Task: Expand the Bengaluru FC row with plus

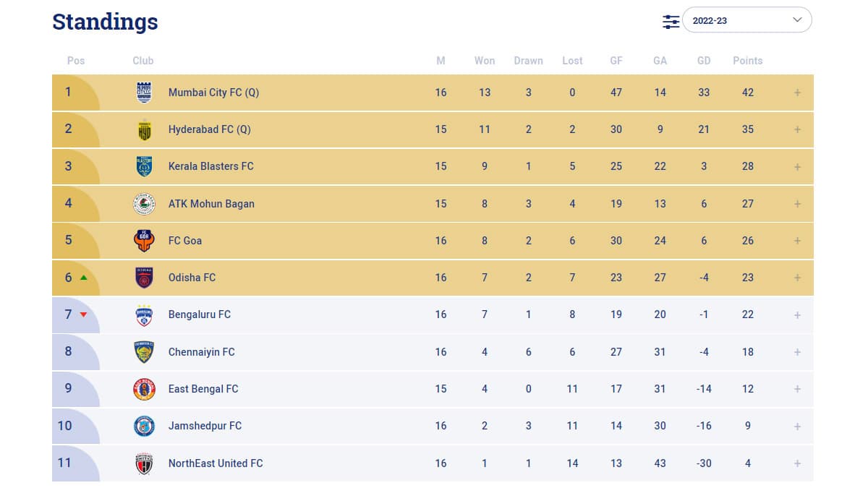Action: 797,315
